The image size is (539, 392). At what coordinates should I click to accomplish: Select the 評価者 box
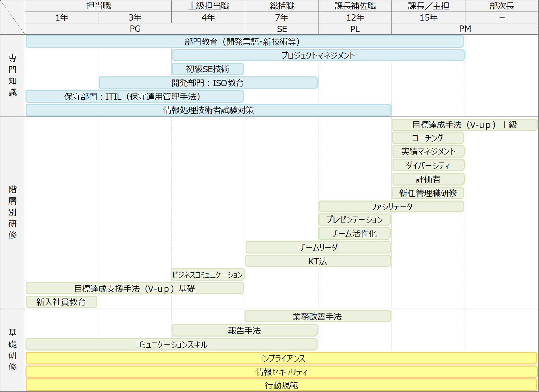pos(428,179)
